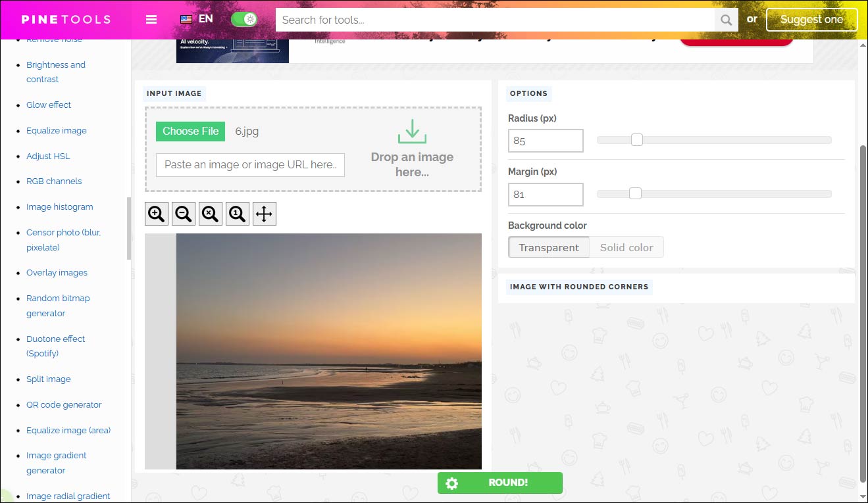Select the zoom in tool above the image
The image size is (868, 503).
click(x=156, y=213)
